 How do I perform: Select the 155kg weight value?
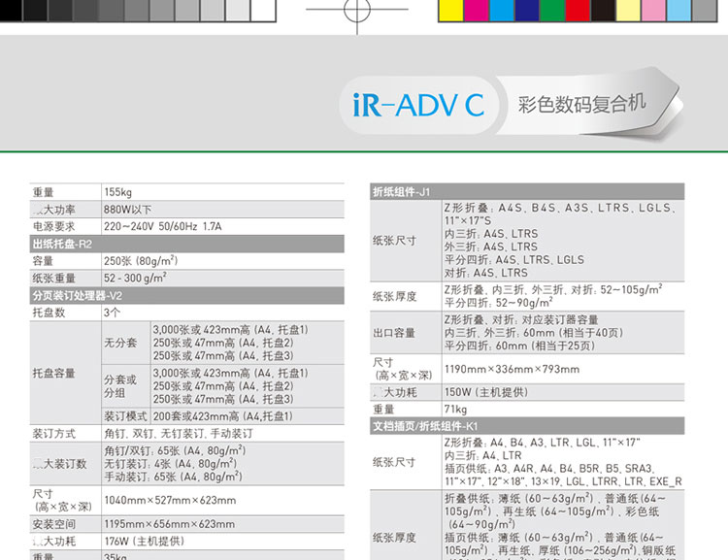pos(117,192)
